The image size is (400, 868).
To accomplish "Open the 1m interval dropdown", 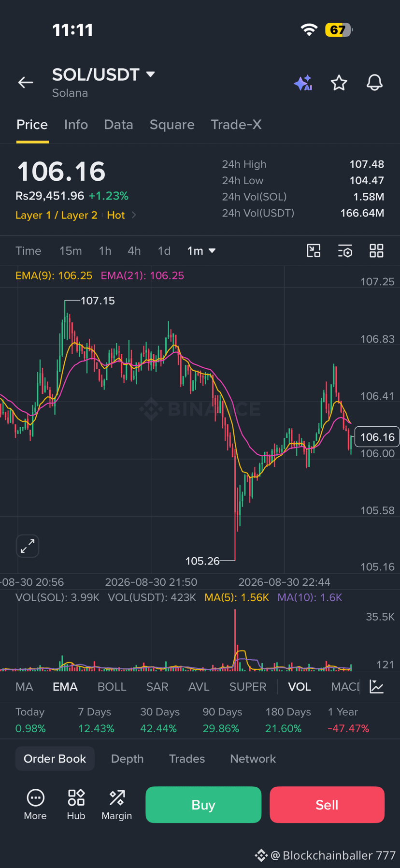I will (x=201, y=251).
